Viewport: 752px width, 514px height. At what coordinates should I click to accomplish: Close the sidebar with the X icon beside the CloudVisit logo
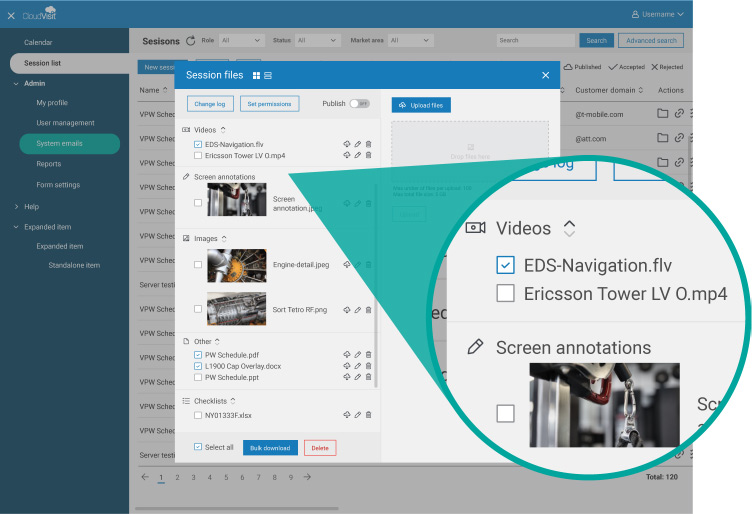11,16
